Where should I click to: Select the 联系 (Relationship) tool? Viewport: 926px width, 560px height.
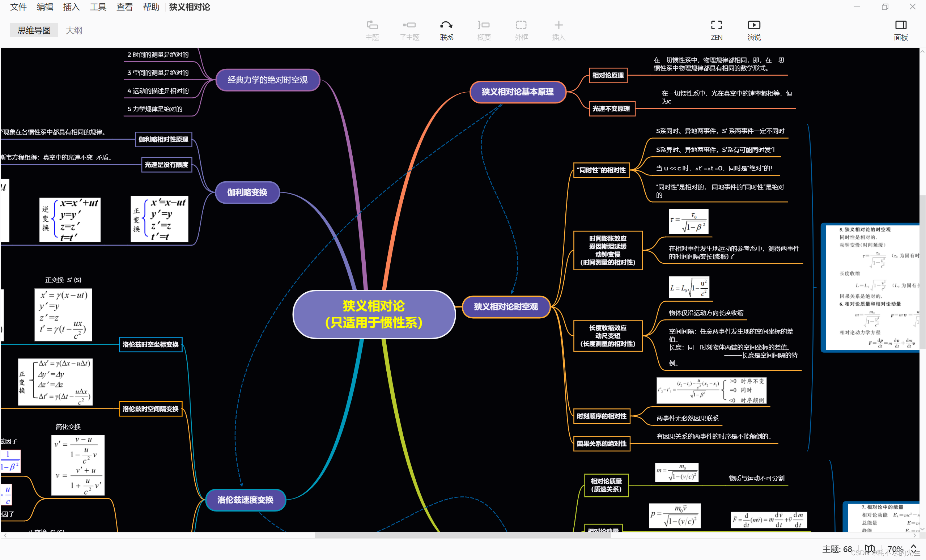[x=446, y=30]
